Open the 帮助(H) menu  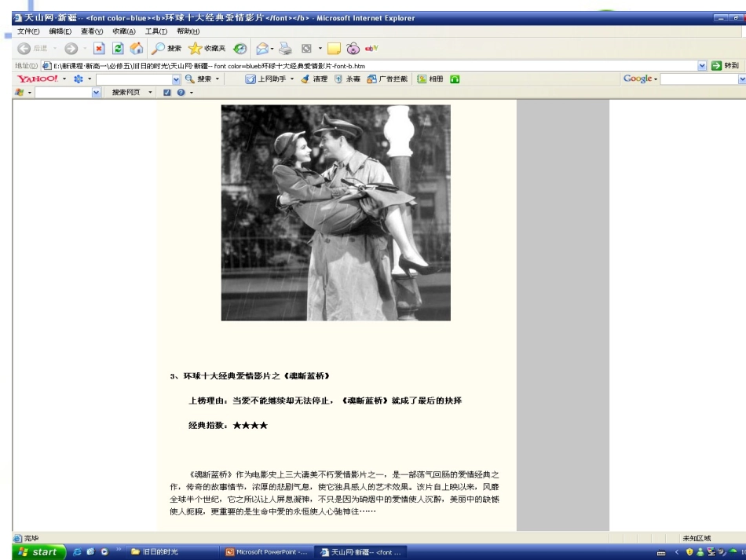point(188,31)
